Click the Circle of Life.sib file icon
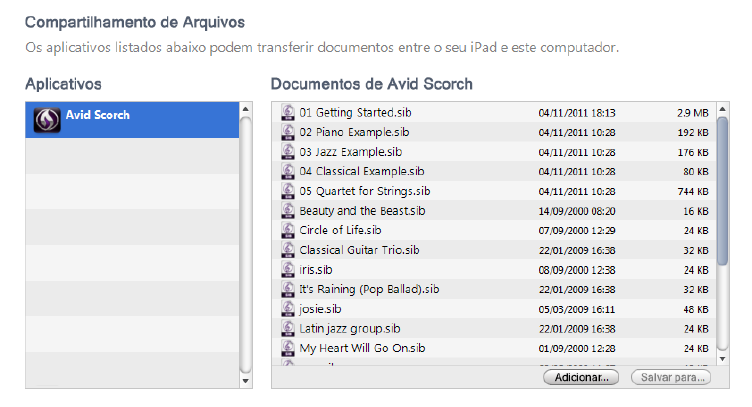 pos(288,230)
